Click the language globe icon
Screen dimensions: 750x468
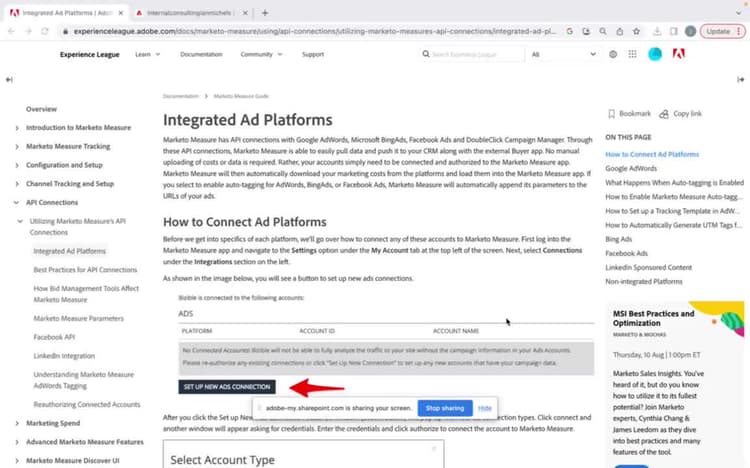click(613, 54)
